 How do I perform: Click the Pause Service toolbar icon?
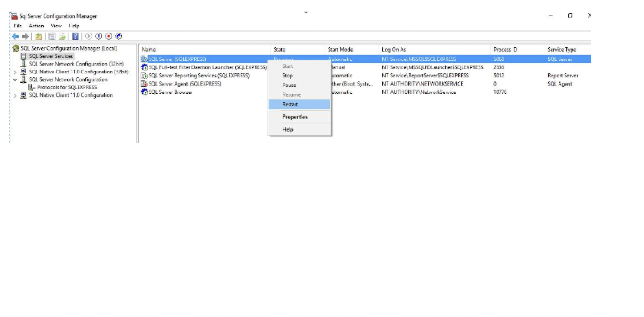pyautogui.click(x=99, y=36)
